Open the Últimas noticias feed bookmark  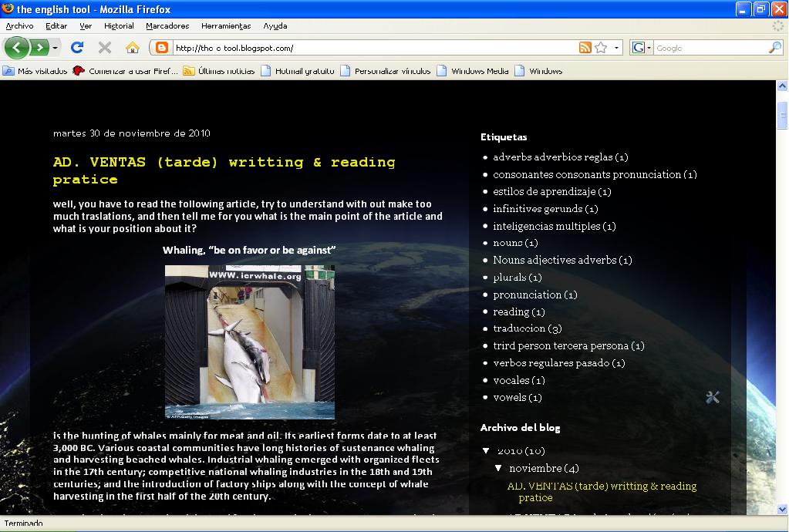pyautogui.click(x=219, y=71)
